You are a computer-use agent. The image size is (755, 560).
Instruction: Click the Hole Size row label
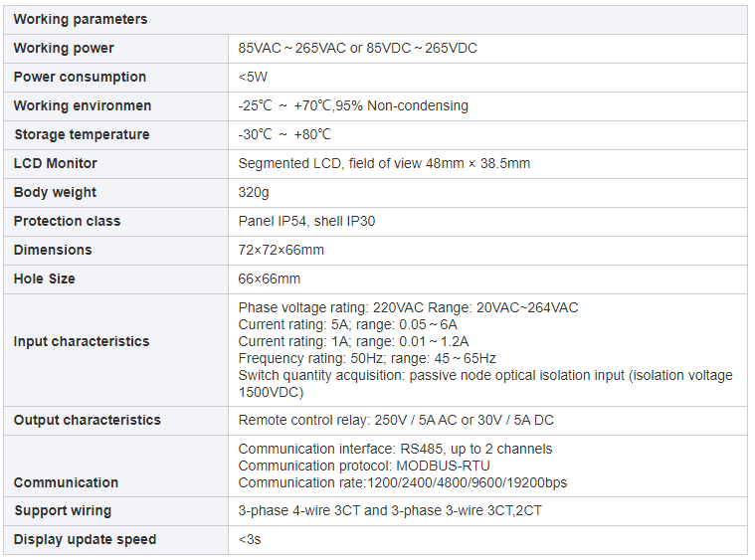pos(44,279)
